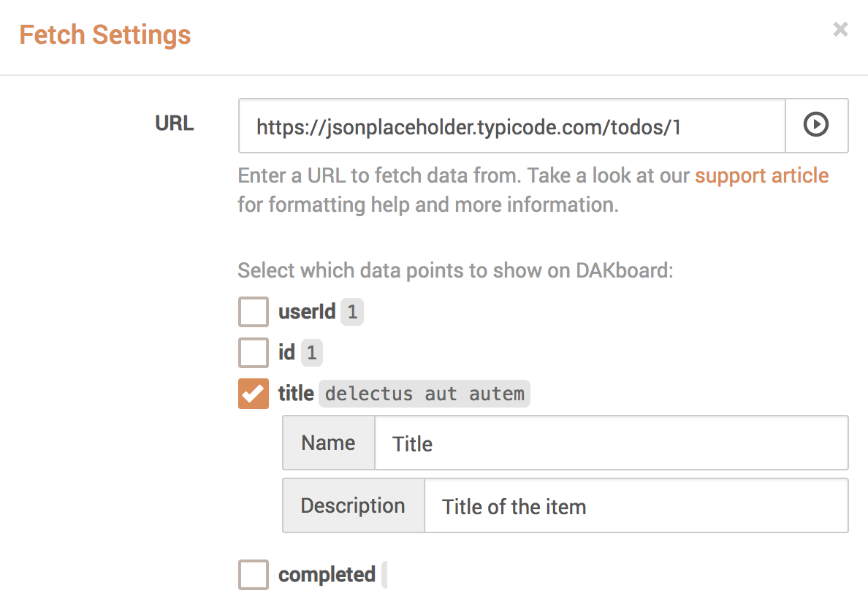The width and height of the screenshot is (868, 615).
Task: Enable the userId data point checkbox
Action: click(x=253, y=312)
